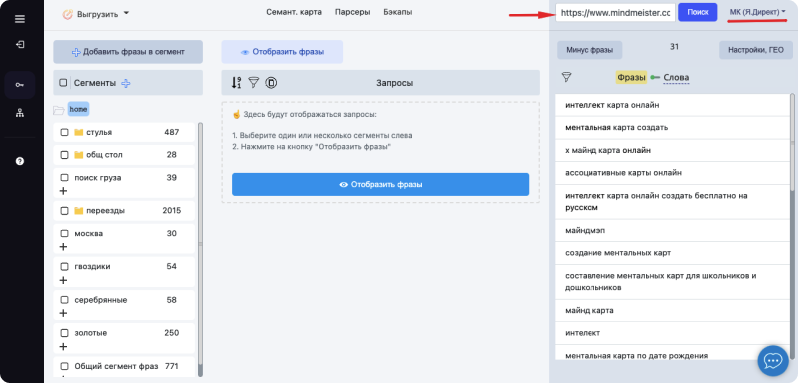This screenshot has height=383, width=798.
Task: Toggle the select-all Сегменты checkbox
Action: (63, 83)
